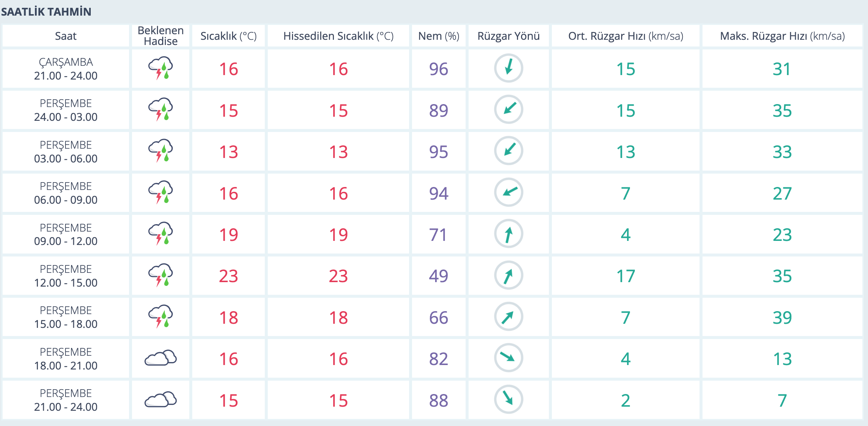
Task: Click wind direction arrow for Perşembe 03.00 - 06.00
Action: tap(508, 151)
